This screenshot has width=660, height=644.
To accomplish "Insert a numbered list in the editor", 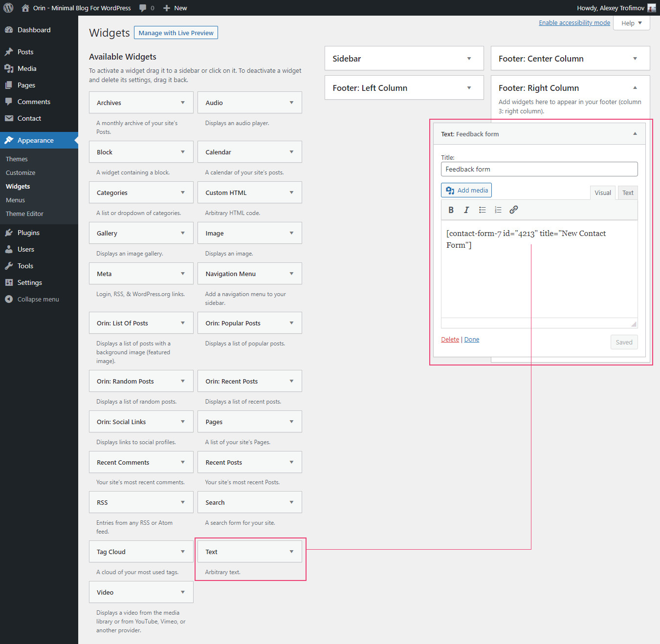I will coord(498,210).
